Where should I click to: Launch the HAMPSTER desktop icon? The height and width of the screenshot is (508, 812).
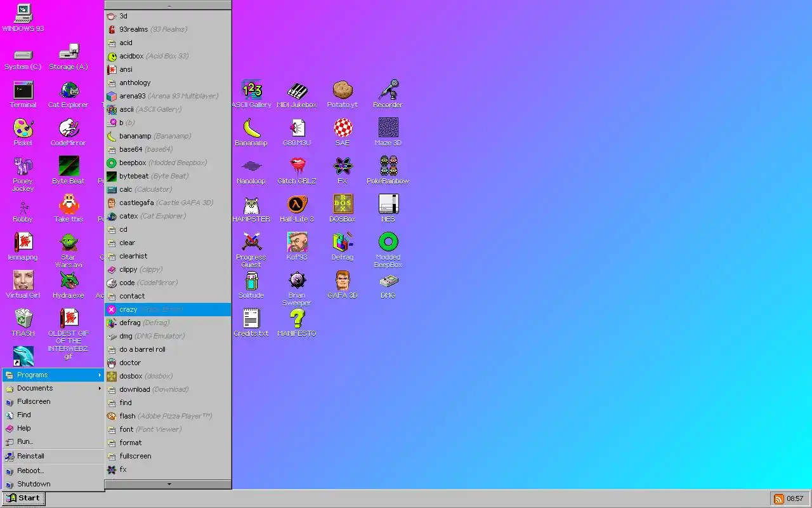coord(251,209)
